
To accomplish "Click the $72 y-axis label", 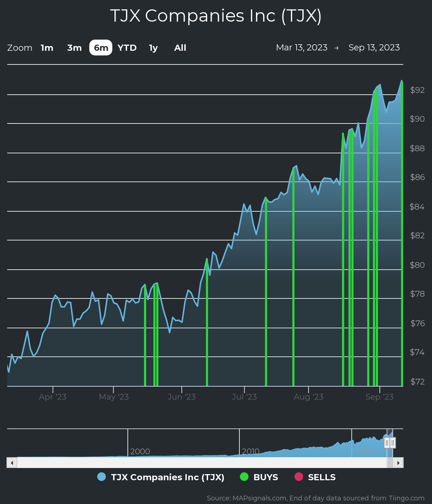I will coord(418,382).
